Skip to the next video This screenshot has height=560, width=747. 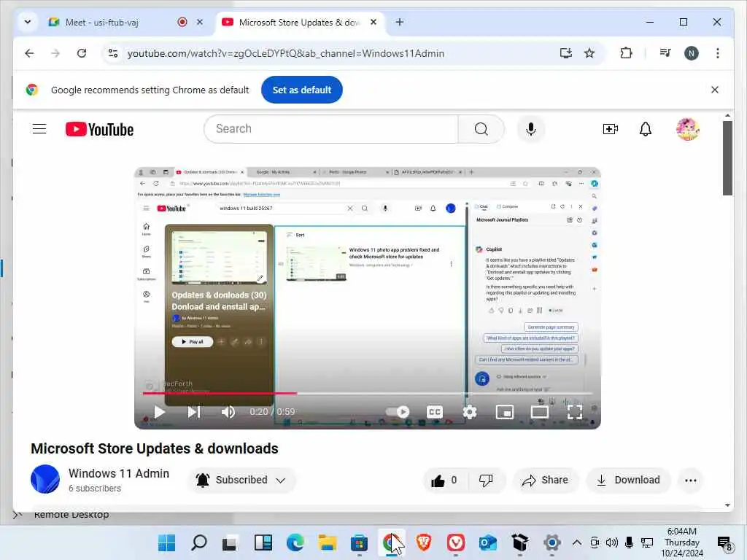[193, 412]
